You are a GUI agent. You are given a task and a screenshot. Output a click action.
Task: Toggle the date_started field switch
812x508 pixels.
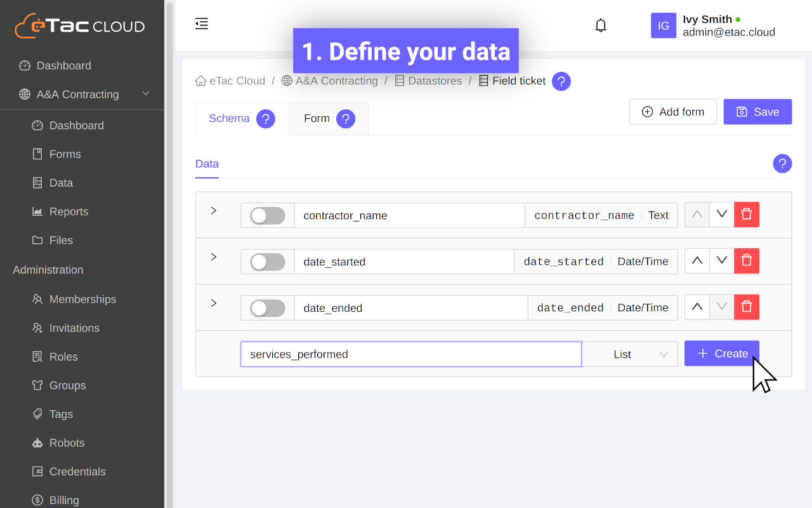(267, 262)
